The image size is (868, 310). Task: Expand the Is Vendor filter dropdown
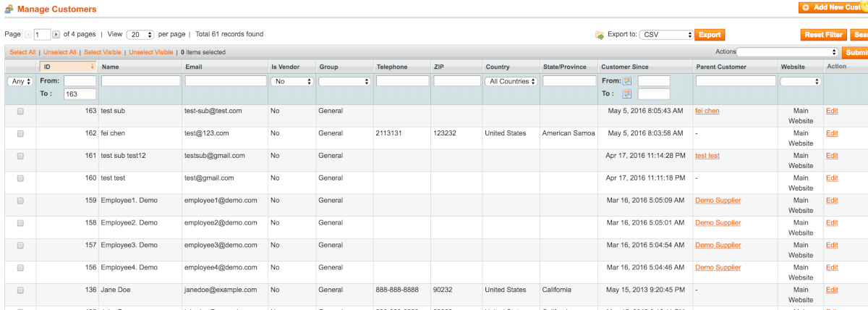[x=292, y=82]
